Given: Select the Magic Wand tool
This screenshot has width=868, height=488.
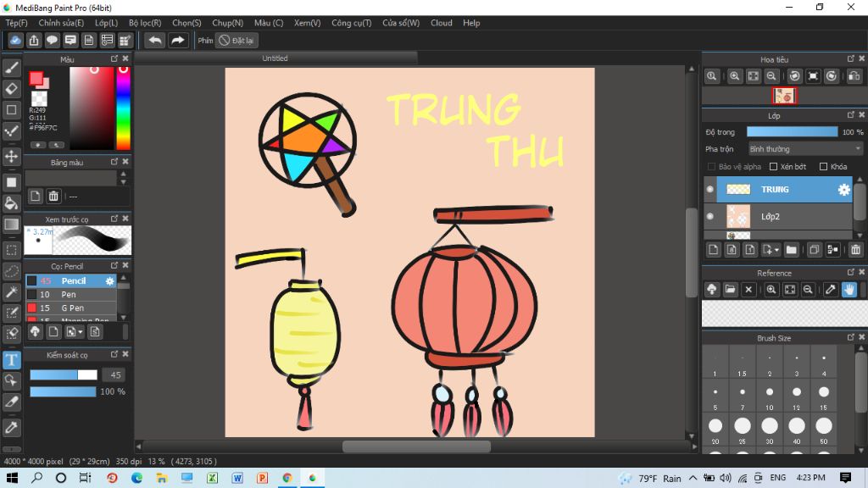Looking at the screenshot, I should pos(12,292).
